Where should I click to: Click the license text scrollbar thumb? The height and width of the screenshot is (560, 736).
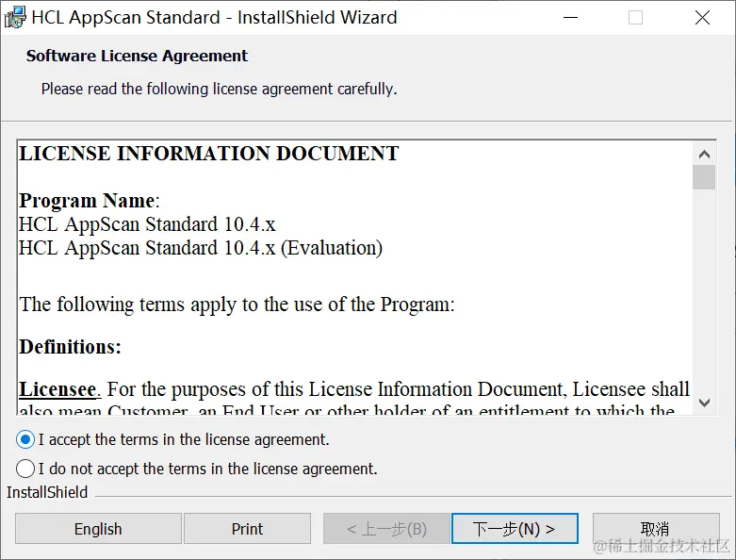(x=704, y=177)
